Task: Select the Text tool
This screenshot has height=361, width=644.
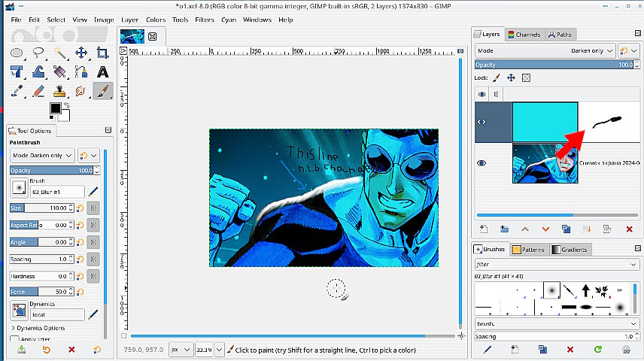Action: point(102,71)
